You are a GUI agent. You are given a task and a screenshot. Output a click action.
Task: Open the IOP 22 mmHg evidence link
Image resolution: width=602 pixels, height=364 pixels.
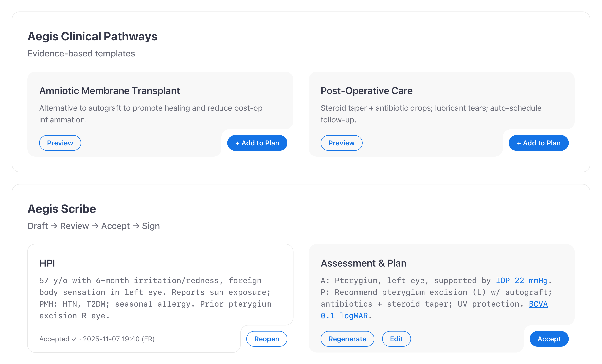coord(521,280)
